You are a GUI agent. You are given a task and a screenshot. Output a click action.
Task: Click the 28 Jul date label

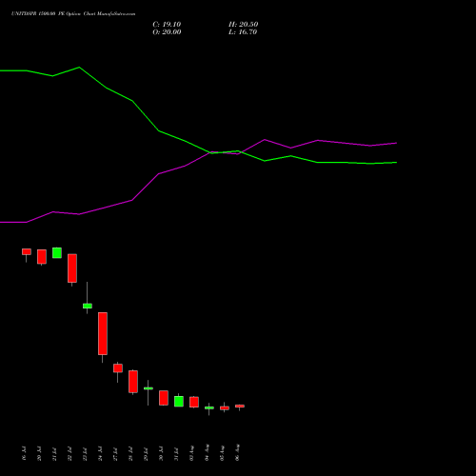pos(131,453)
